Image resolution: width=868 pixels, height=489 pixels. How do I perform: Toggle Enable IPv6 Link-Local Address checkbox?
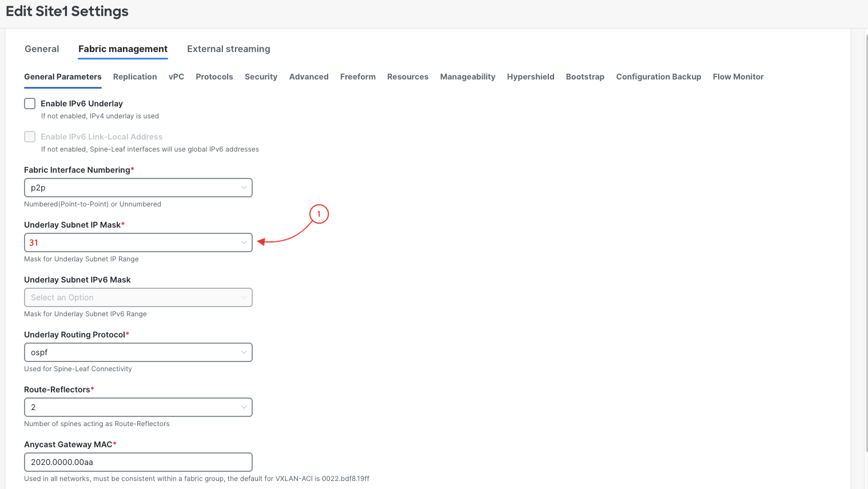point(30,137)
